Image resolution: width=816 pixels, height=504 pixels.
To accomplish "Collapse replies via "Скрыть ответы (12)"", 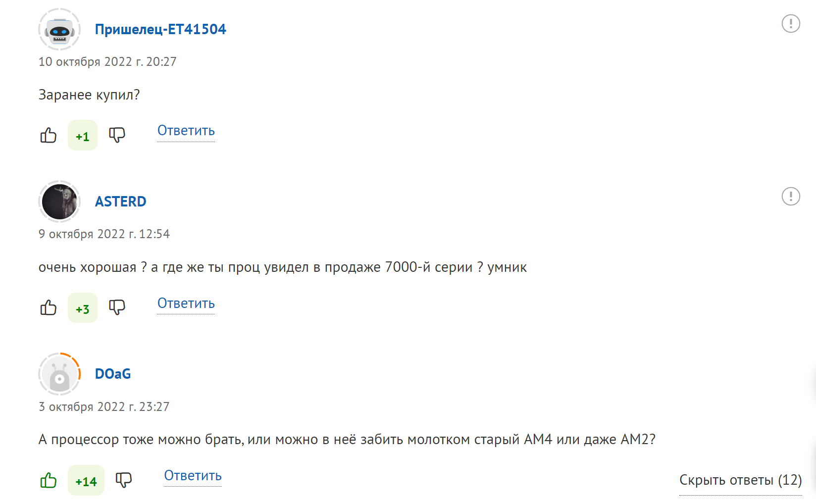I will pos(740,480).
